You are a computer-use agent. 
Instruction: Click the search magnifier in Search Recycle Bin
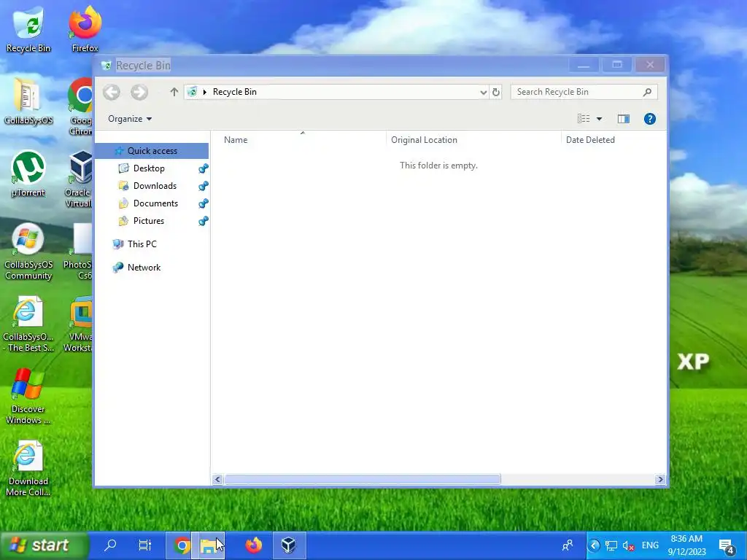pos(647,92)
